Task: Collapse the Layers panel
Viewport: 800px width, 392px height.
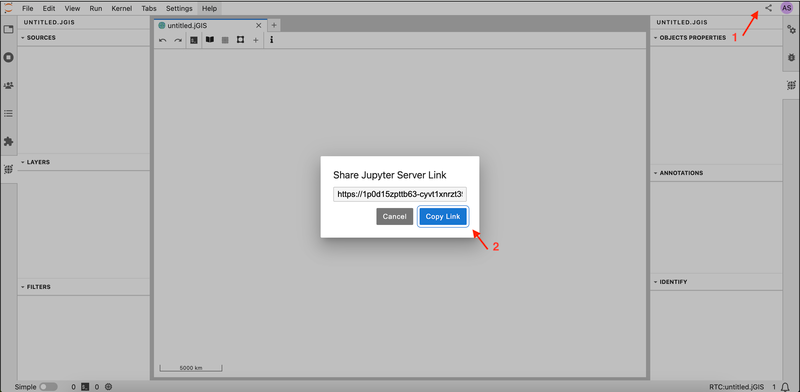Action: point(35,162)
